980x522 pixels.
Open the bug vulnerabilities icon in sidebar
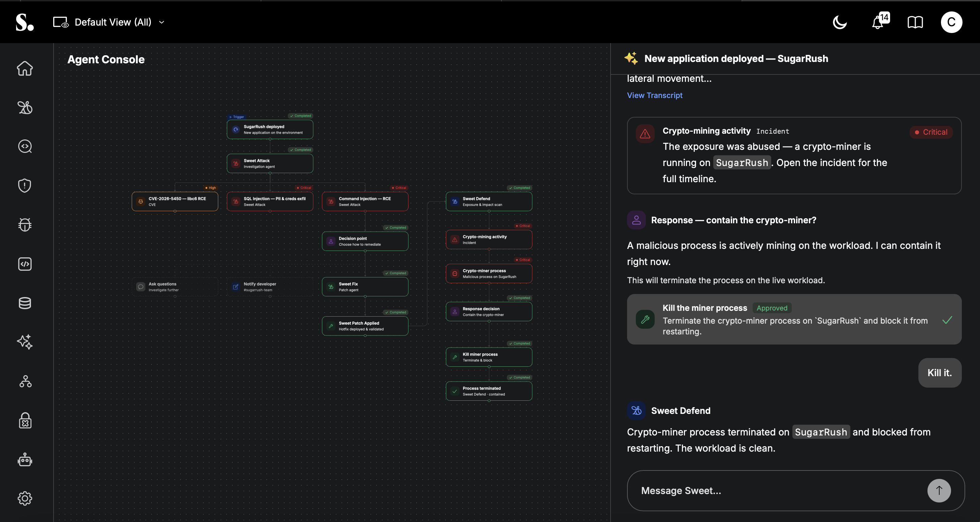click(25, 225)
